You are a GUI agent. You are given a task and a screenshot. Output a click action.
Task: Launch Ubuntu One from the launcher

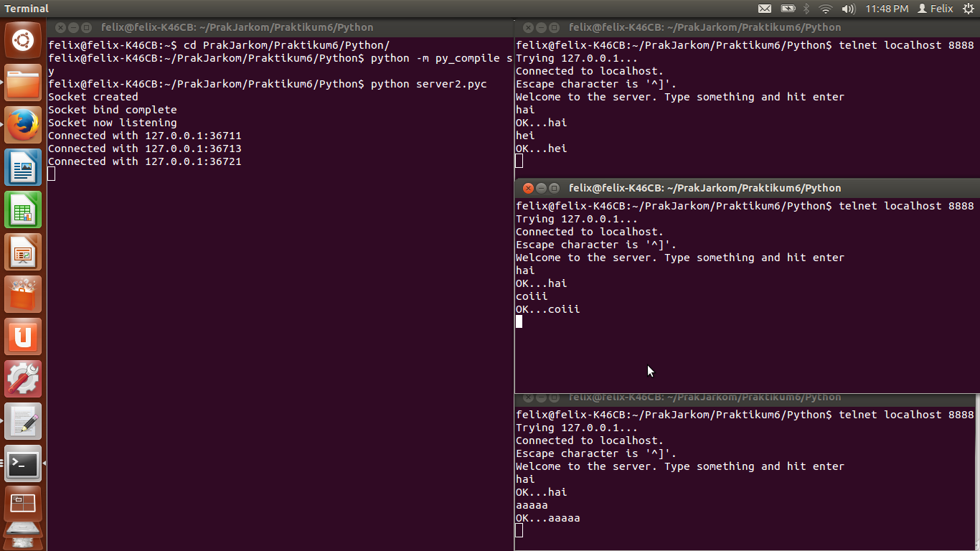click(23, 337)
